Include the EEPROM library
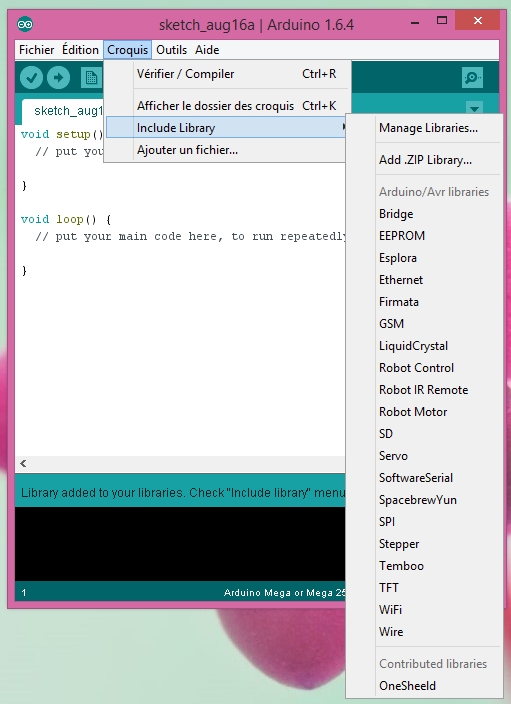 (x=425, y=236)
